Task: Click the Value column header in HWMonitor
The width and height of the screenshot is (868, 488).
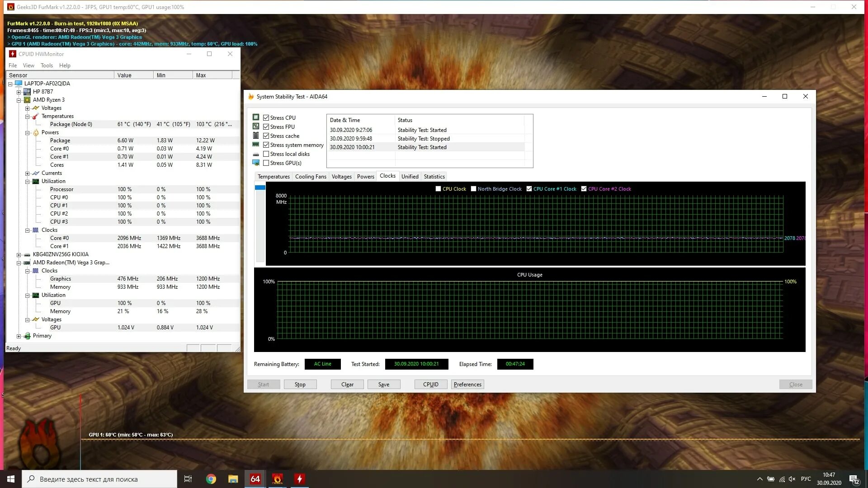Action: tap(134, 75)
